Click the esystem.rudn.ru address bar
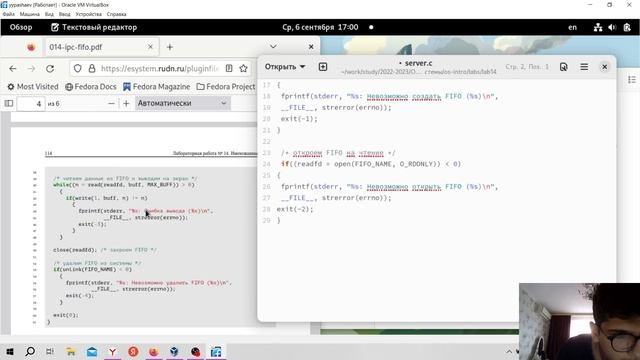640x360 pixels. pos(160,69)
